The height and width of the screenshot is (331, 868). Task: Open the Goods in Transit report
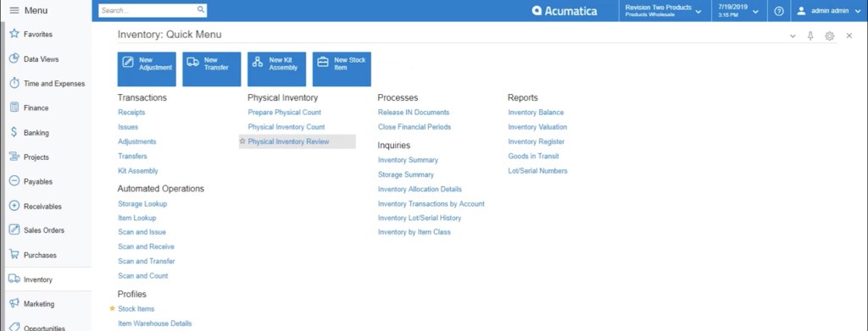coord(534,156)
